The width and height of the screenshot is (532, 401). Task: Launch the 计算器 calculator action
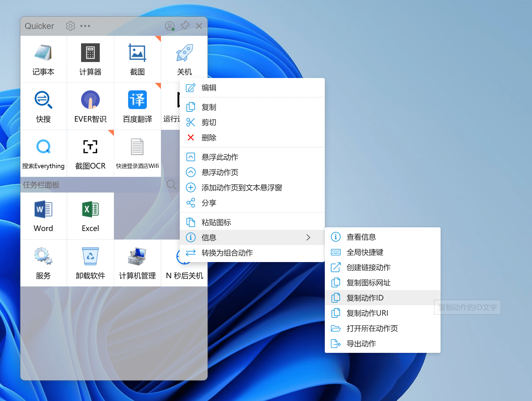90,59
